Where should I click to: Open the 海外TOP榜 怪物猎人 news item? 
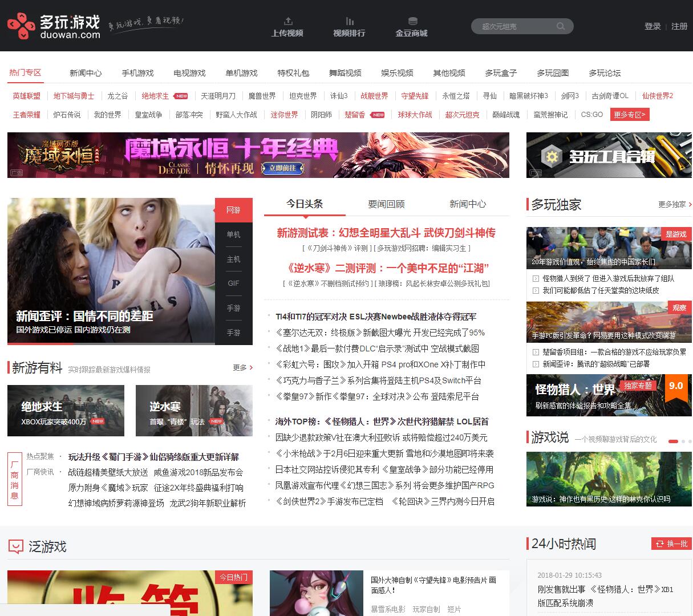pos(382,422)
